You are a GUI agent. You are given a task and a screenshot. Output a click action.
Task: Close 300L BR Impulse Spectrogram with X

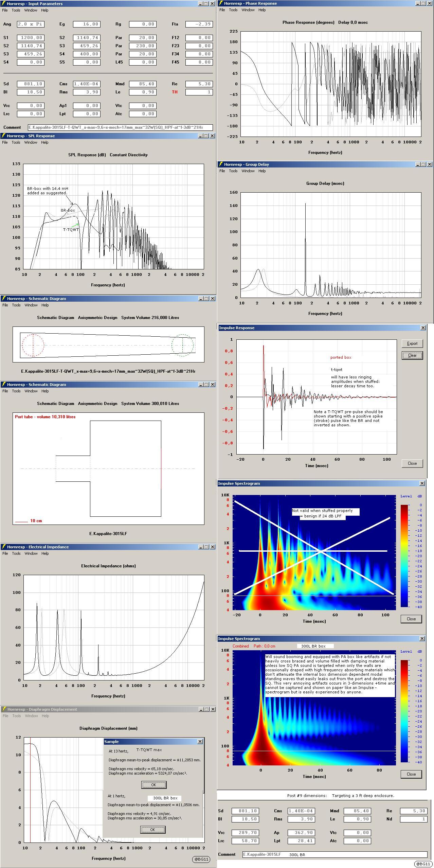(422, 639)
